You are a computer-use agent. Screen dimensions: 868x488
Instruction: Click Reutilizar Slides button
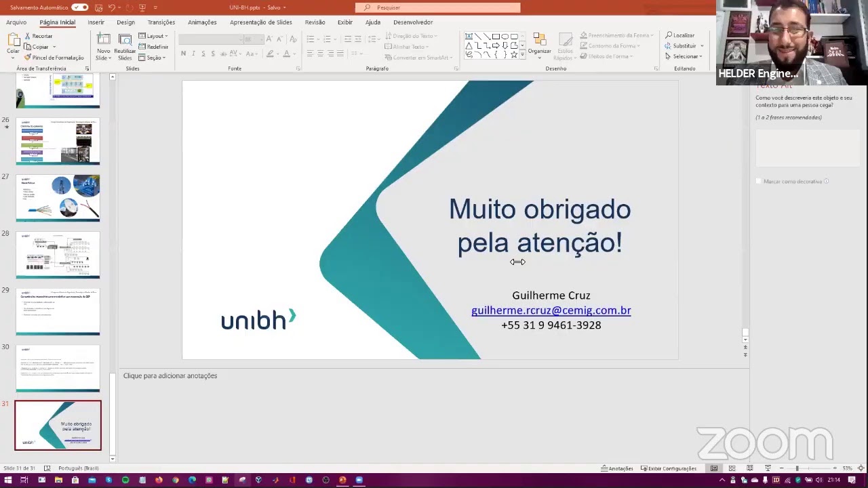click(x=125, y=46)
